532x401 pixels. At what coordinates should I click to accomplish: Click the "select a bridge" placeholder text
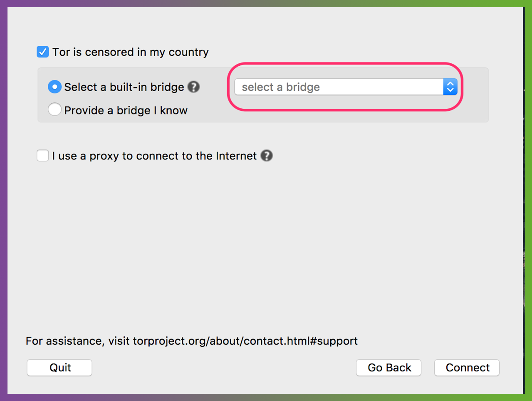(x=281, y=87)
